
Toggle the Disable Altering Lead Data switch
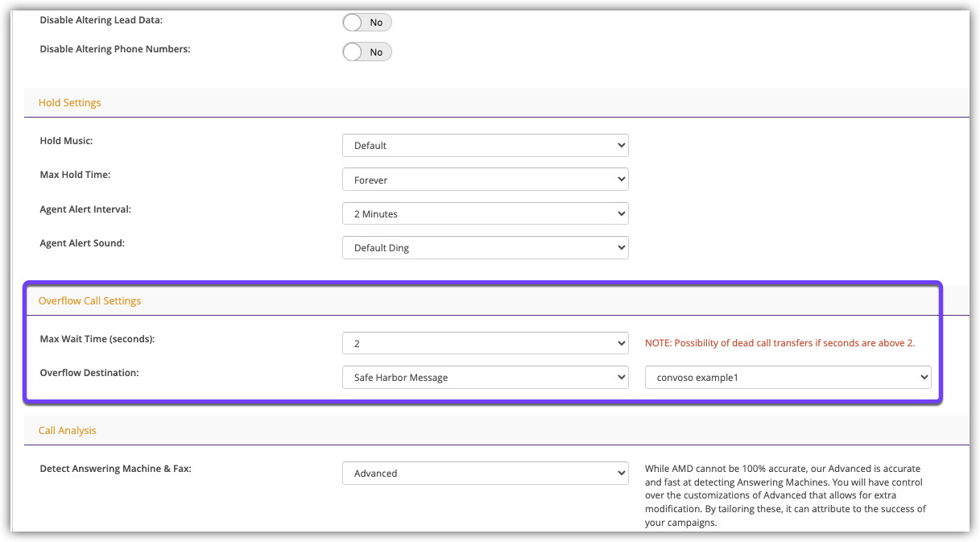pos(366,23)
